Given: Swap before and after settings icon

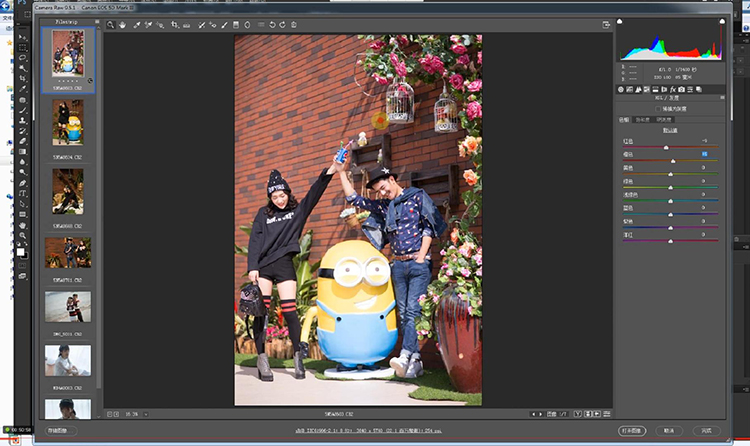Looking at the screenshot, I should click(588, 414).
